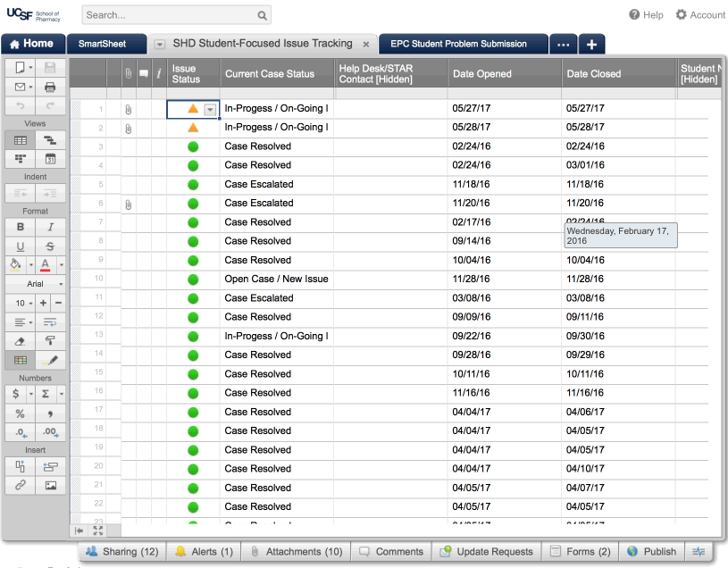Toggle strikethrough formatting

coord(50,246)
